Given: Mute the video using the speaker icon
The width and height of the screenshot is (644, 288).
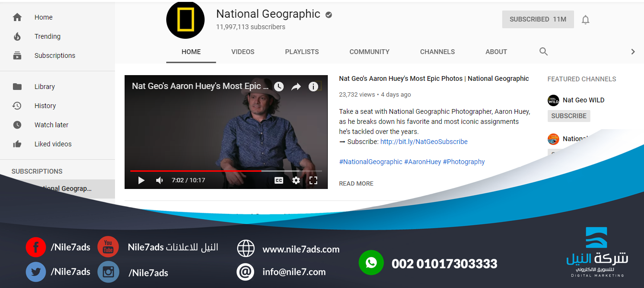Looking at the screenshot, I should point(160,180).
